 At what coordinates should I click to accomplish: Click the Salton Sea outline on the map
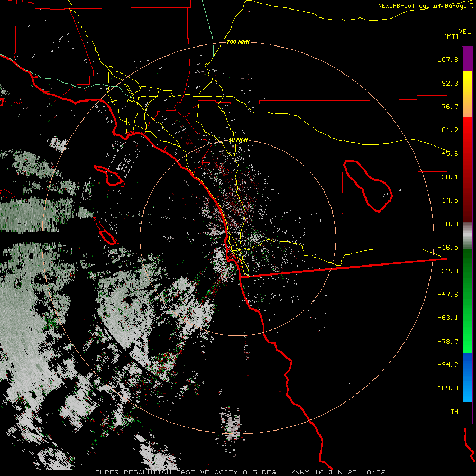click(368, 186)
